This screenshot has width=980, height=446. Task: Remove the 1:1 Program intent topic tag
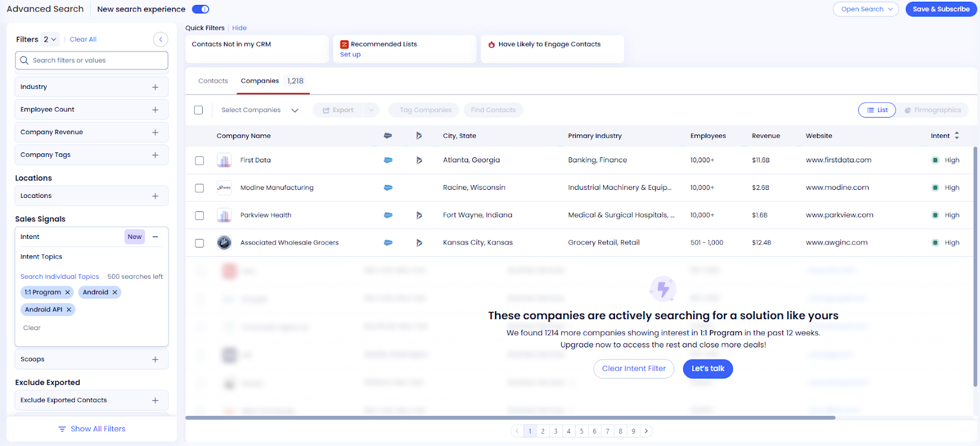[x=67, y=292]
